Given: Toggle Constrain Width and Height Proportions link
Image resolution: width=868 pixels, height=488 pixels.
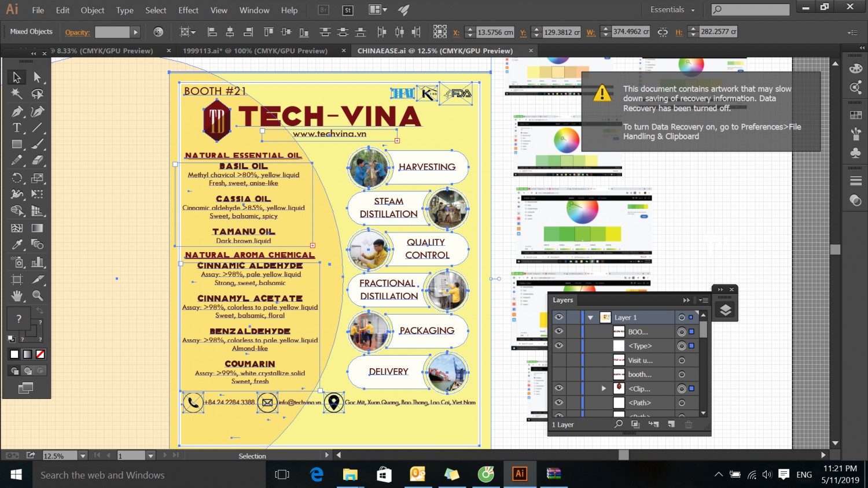Looking at the screenshot, I should click(663, 32).
